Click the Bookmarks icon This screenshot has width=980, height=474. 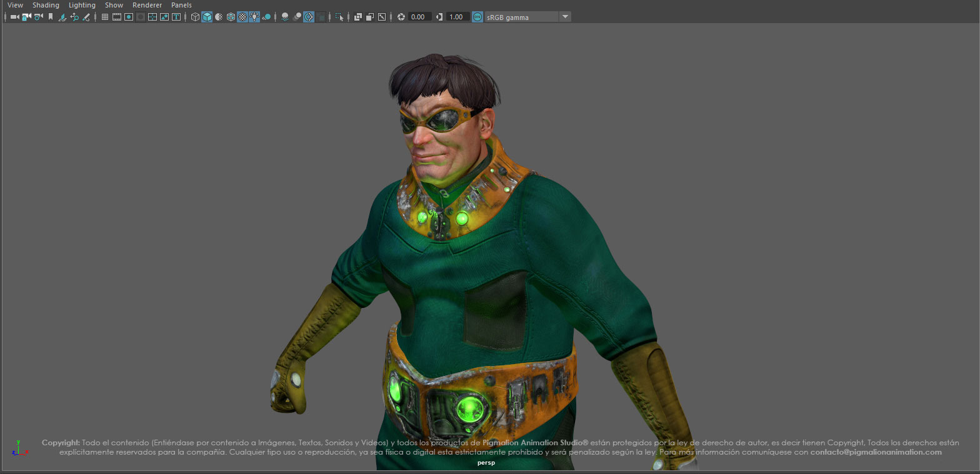click(51, 17)
